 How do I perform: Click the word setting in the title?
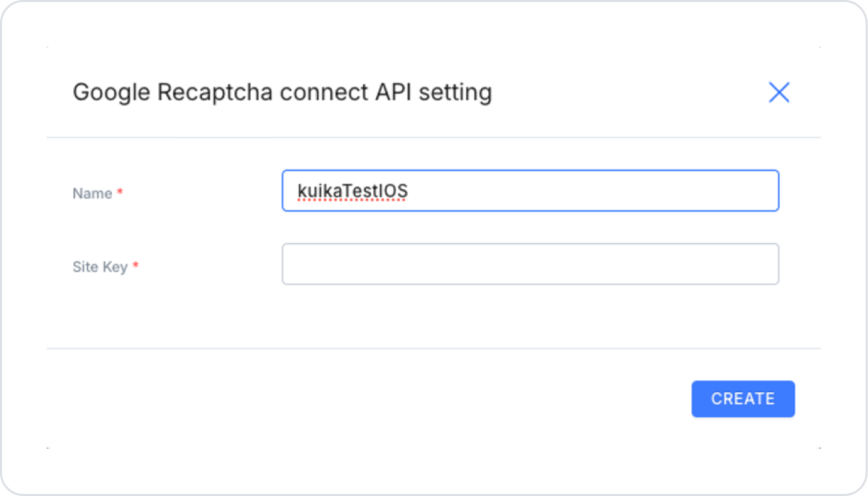click(456, 92)
